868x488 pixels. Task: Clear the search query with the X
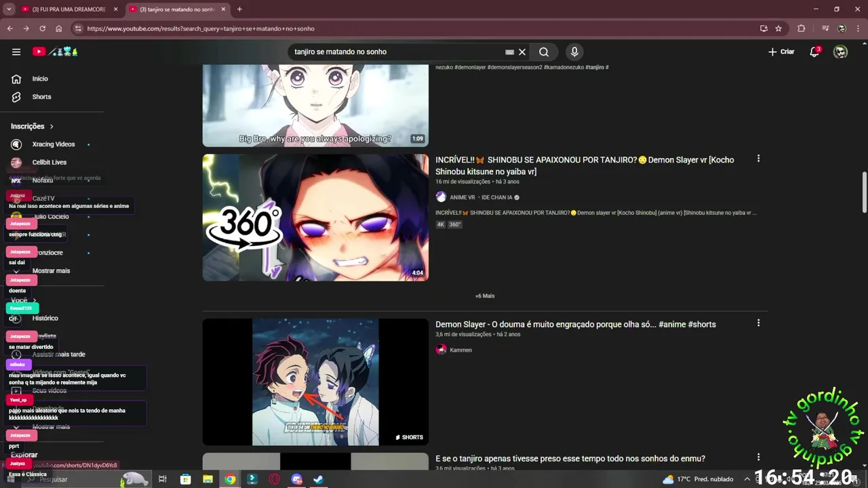pyautogui.click(x=522, y=52)
